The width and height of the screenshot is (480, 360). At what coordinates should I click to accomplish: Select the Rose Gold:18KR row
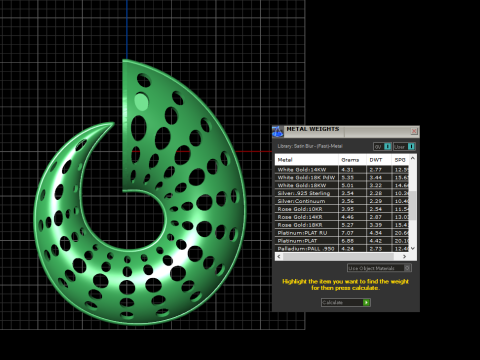pos(342,225)
